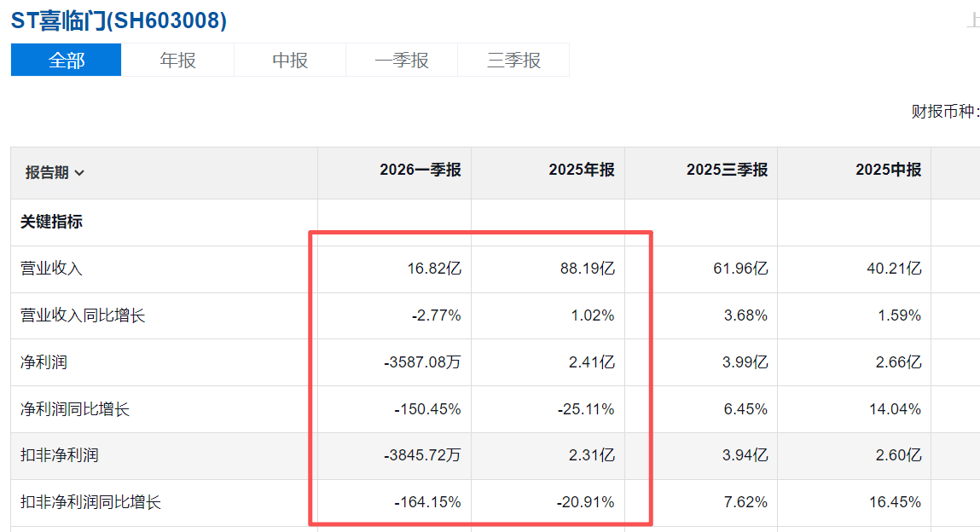The height and width of the screenshot is (532, 980).
Task: Click the 净利润同比增长 row label
Action: tap(74, 409)
